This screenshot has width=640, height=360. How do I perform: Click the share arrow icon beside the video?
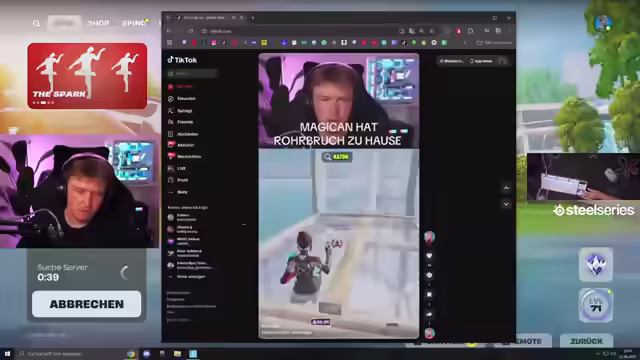point(429,314)
